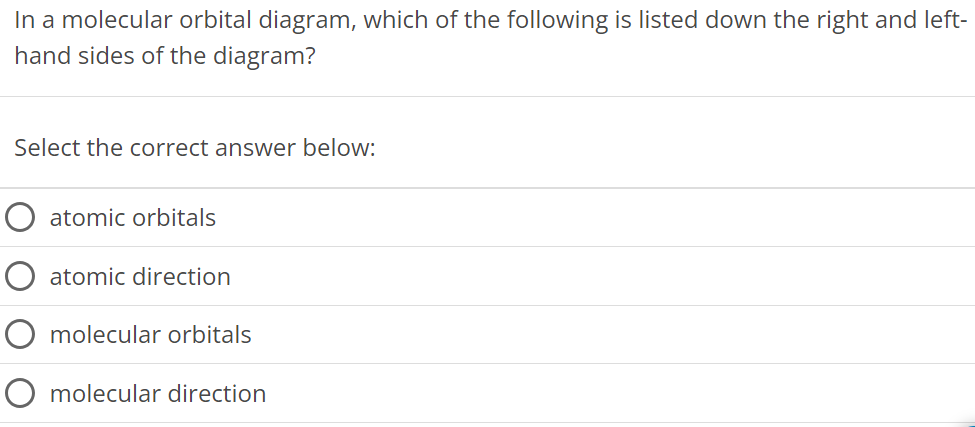Choose the circle beside 'molecular orbitals'
Image resolution: width=975 pixels, height=427 pixels.
(20, 334)
